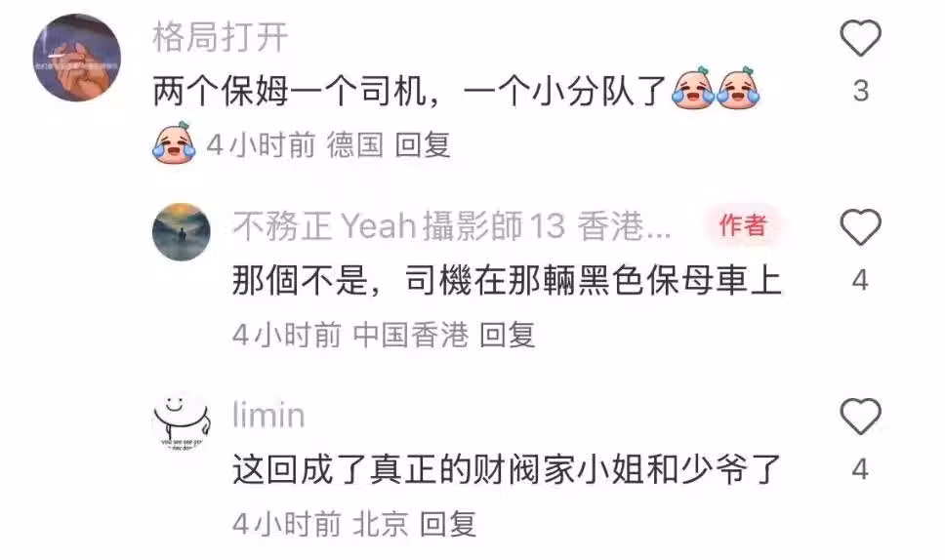Select comment text 这回成了真正的财阀家小姐和少爷了

507,470
